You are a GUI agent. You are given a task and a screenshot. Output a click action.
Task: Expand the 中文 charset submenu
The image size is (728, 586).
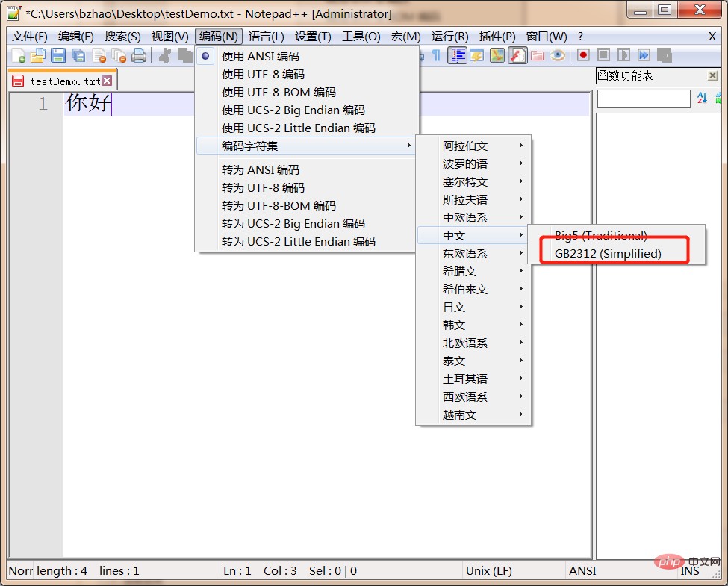coord(473,235)
